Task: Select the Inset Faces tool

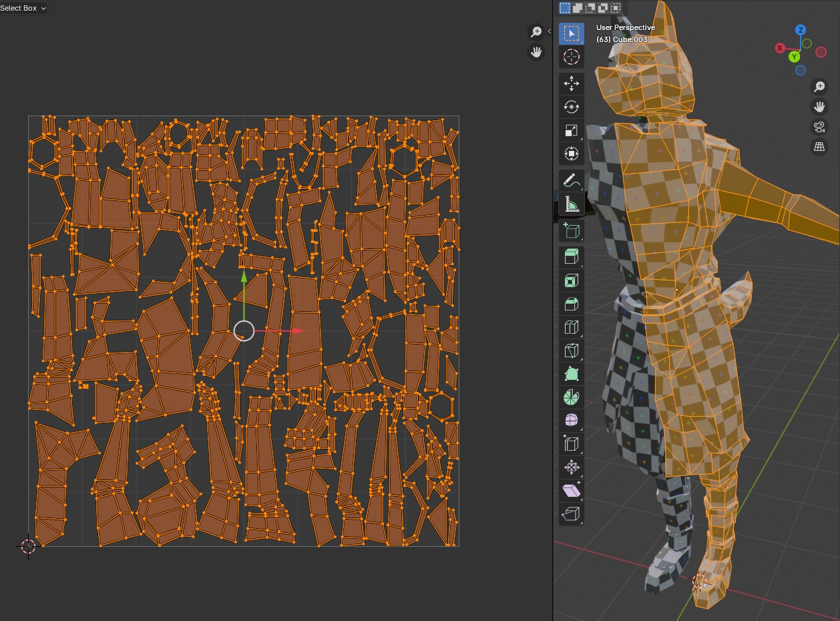Action: point(571,280)
